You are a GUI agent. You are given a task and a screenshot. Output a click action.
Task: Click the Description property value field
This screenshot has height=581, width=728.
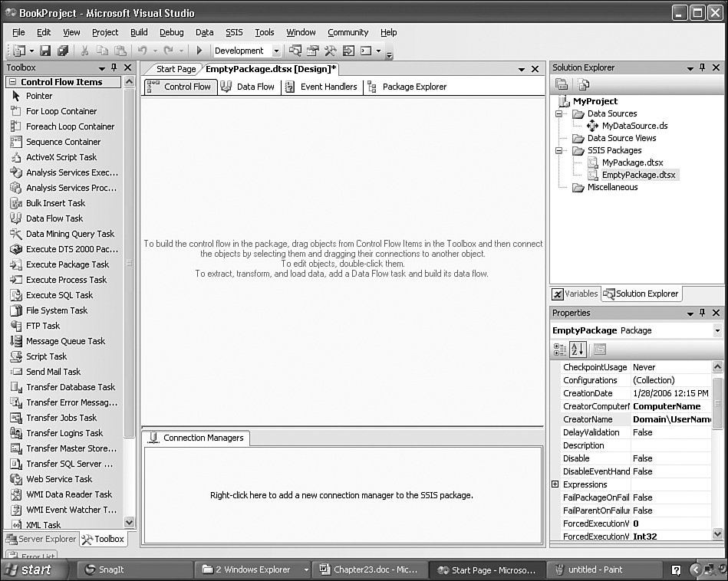click(671, 445)
